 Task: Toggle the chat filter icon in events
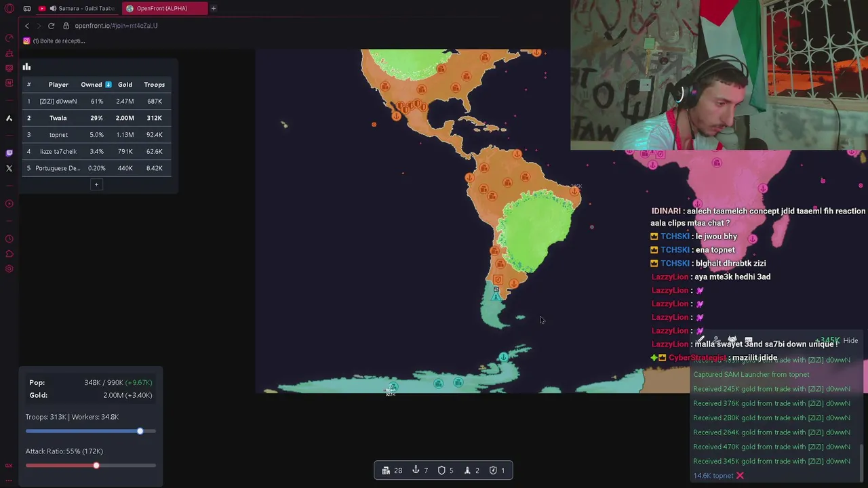[749, 340]
